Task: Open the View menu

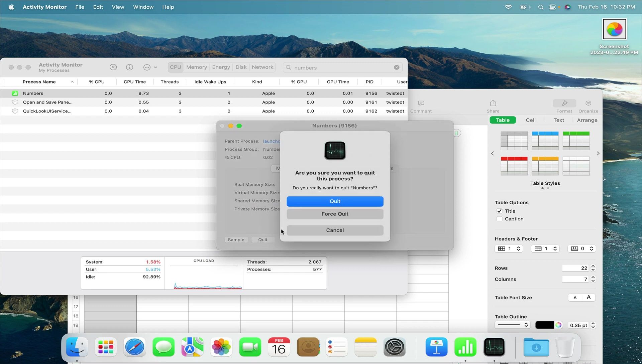Action: click(118, 7)
